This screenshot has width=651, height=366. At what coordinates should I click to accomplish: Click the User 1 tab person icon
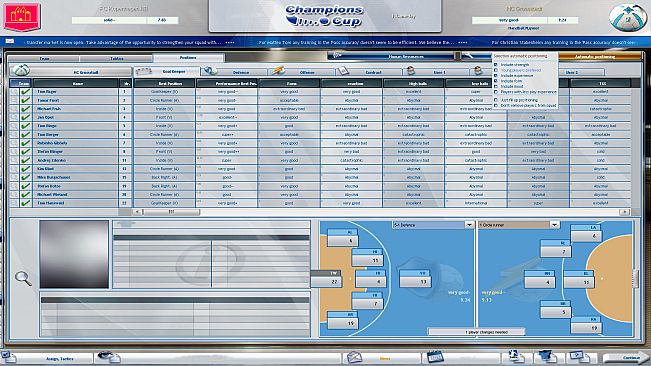tap(411, 71)
